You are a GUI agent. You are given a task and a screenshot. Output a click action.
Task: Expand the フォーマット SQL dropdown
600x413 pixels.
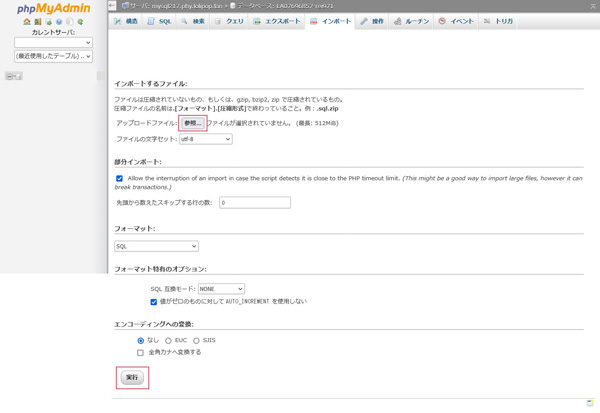[x=156, y=246]
